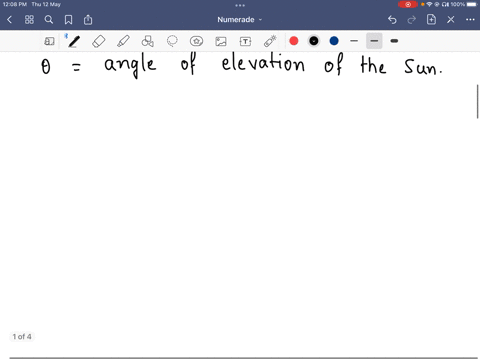Open the more options ellipsis menu
This screenshot has height=360, width=480.
pos(470,20)
